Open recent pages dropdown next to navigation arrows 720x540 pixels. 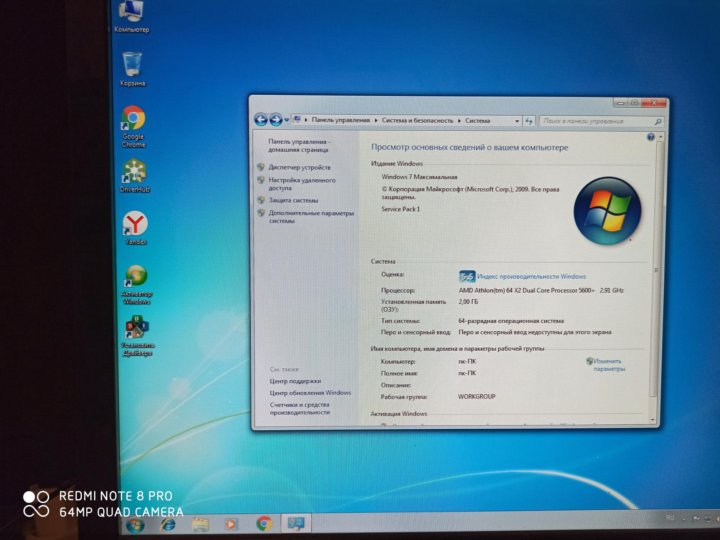click(286, 120)
